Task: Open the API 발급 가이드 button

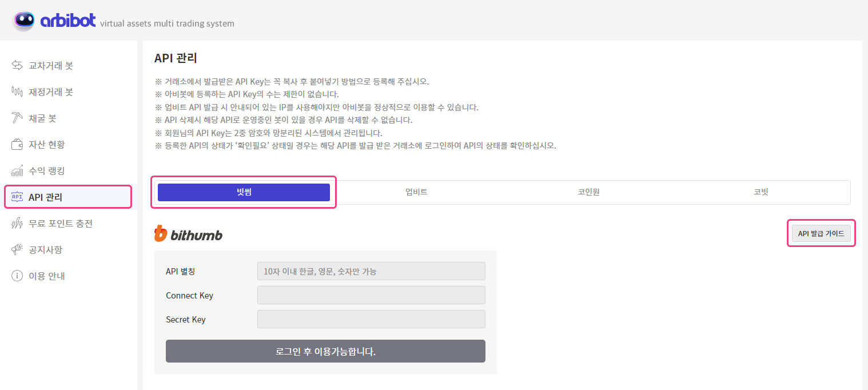Action: coord(821,233)
